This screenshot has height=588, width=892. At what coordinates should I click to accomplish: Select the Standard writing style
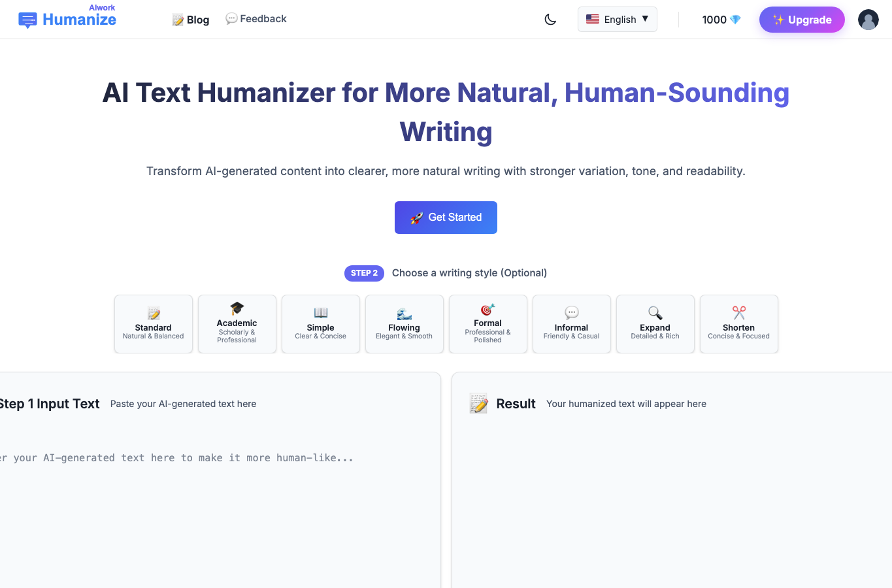pos(154,324)
